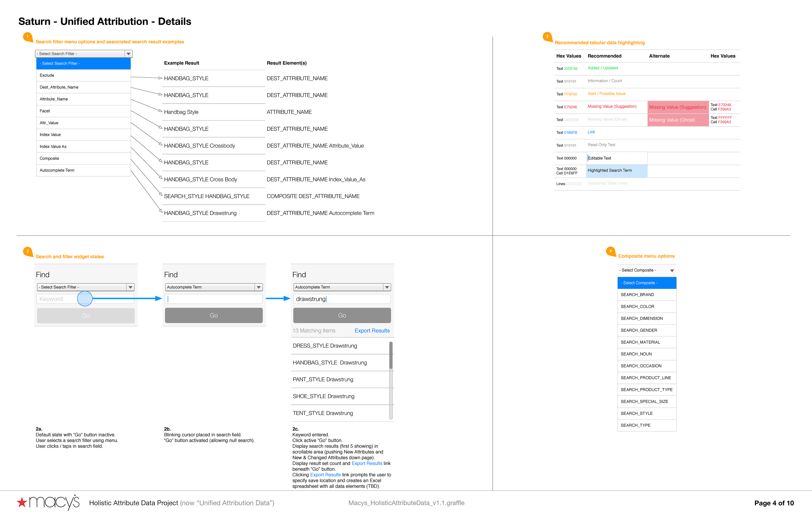The height and width of the screenshot is (514, 812).
Task: Open the top Select Search Filter dropdown arrow
Action: coord(129,54)
